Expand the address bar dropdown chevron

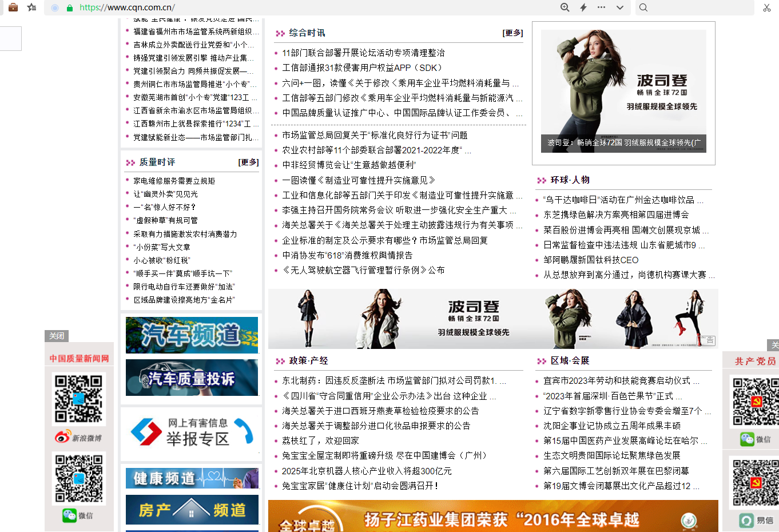[619, 7]
